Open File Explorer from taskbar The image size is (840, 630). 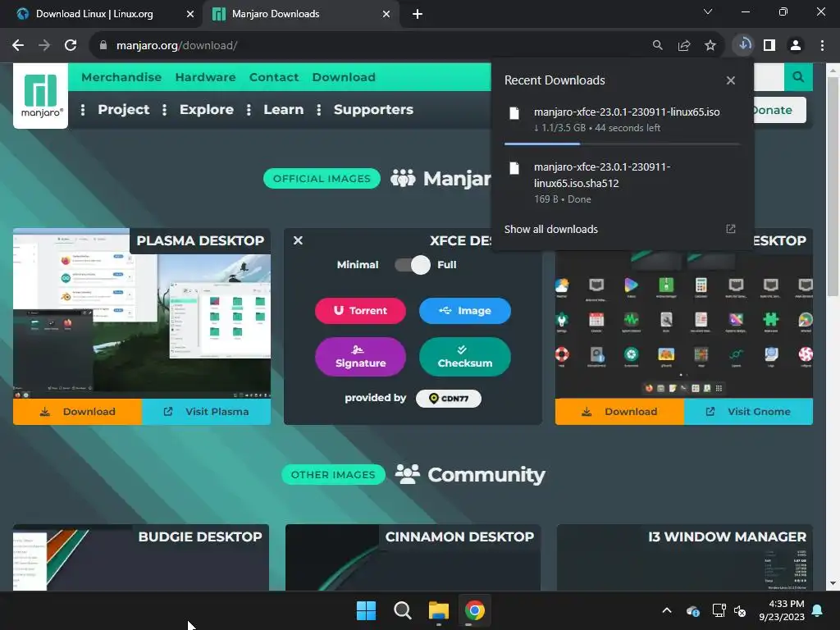438,610
